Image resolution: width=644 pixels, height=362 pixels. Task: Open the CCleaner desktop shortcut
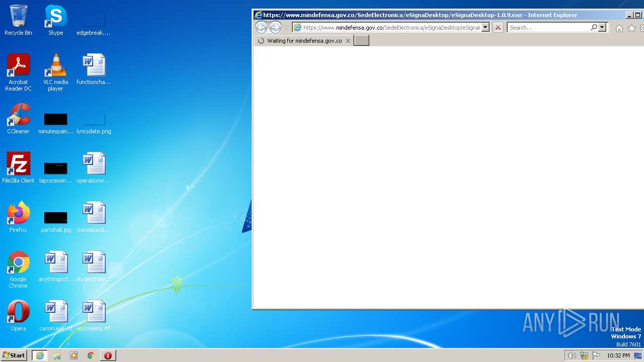(x=18, y=119)
